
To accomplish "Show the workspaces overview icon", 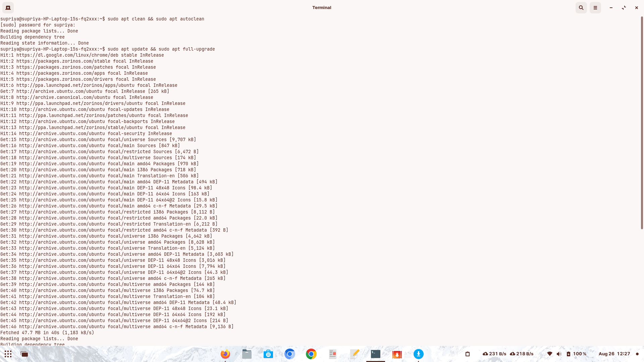I will (24, 354).
